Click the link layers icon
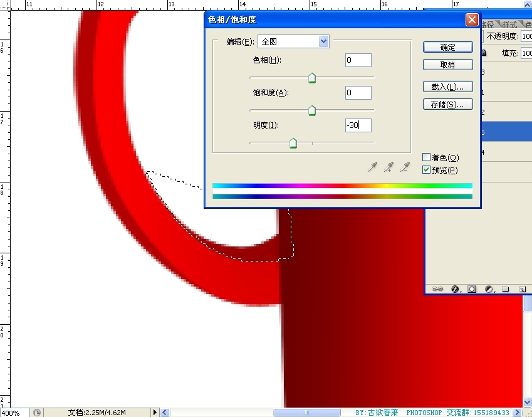532x417 pixels. 438,289
